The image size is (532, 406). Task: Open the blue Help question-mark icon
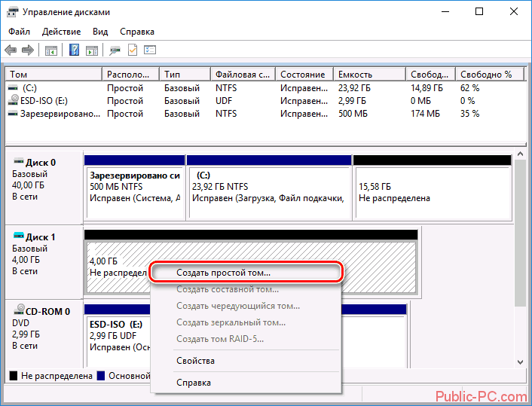click(74, 50)
